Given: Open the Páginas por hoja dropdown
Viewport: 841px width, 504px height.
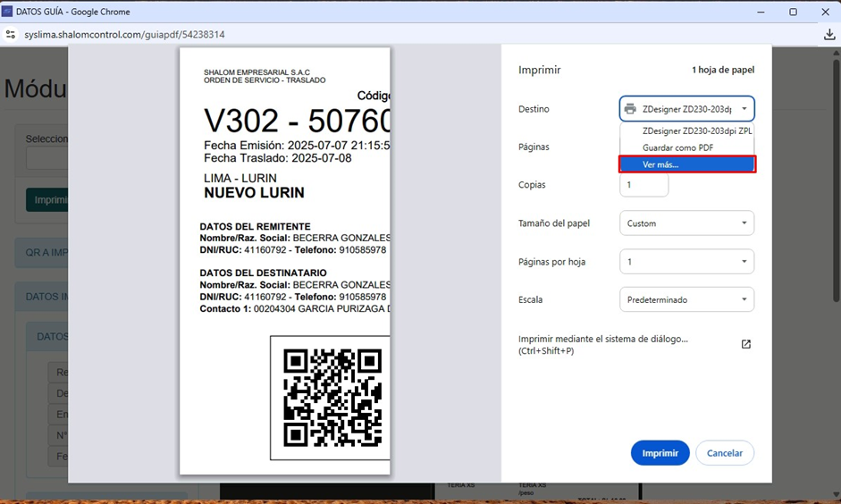Looking at the screenshot, I should click(686, 262).
